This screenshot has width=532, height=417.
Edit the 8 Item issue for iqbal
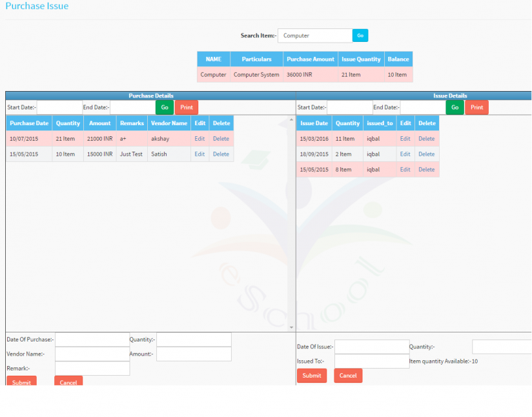[x=405, y=169]
